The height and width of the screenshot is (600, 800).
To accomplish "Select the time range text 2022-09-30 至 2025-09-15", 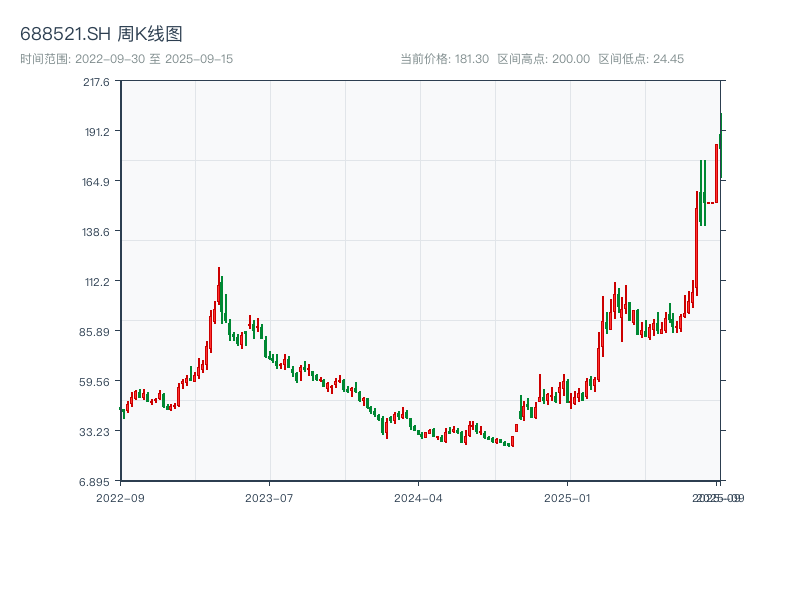I will pos(154,59).
